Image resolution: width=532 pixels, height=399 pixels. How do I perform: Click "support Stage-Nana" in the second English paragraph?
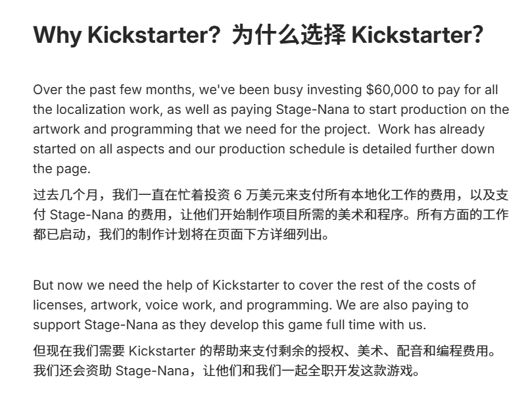click(x=89, y=325)
